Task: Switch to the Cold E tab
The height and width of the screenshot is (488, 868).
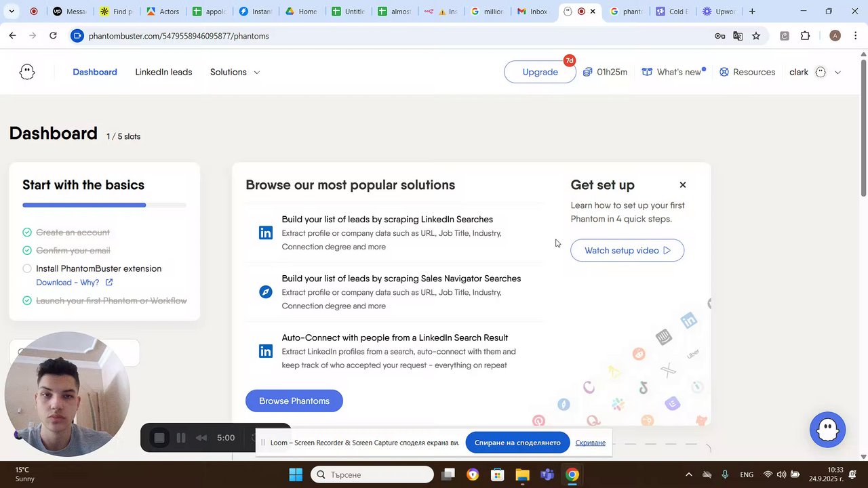Action: [x=671, y=12]
